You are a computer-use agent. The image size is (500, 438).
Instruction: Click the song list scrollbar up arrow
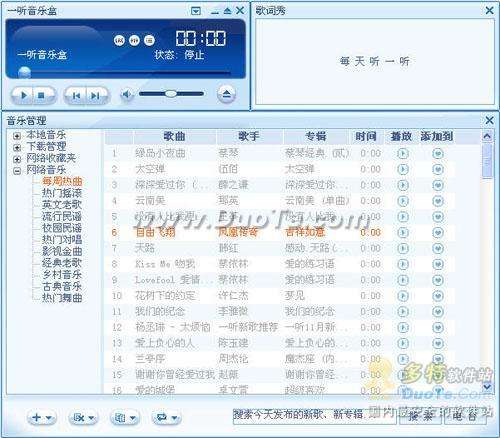point(487,137)
